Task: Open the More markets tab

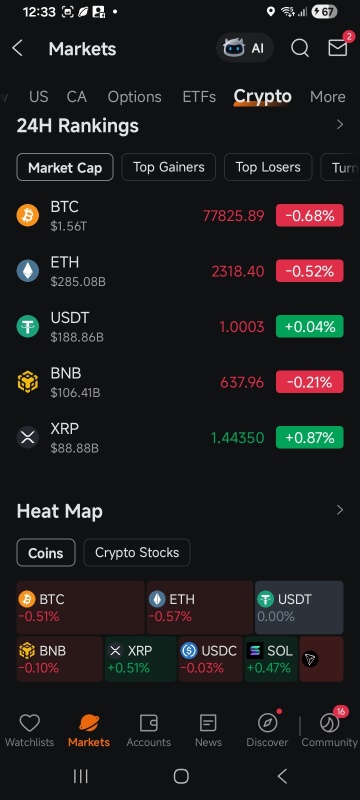Action: click(327, 96)
